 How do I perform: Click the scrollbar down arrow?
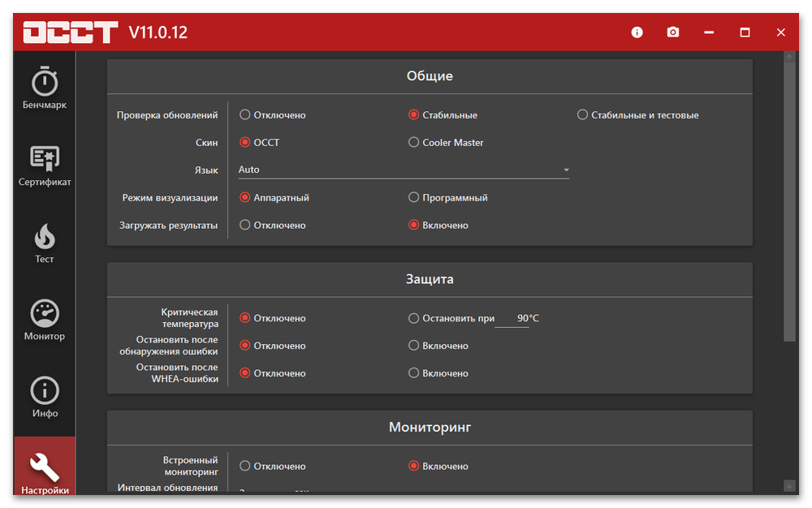pyautogui.click(x=789, y=485)
